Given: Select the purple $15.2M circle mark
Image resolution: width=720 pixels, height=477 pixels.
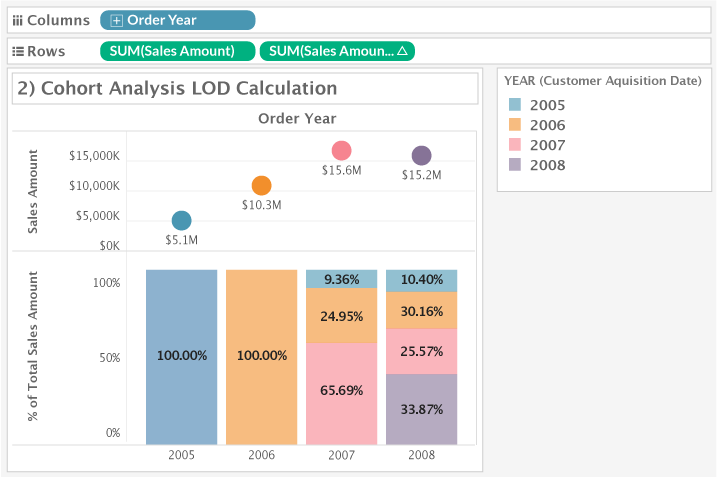Looking at the screenshot, I should coord(422,155).
